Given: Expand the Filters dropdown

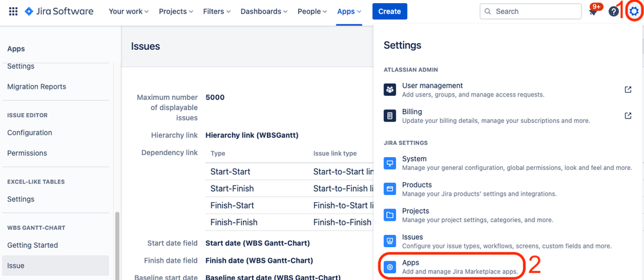Looking at the screenshot, I should [217, 12].
